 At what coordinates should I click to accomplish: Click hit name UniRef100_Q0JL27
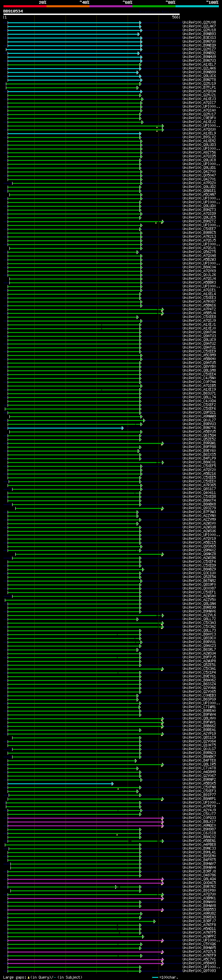click(199, 420)
